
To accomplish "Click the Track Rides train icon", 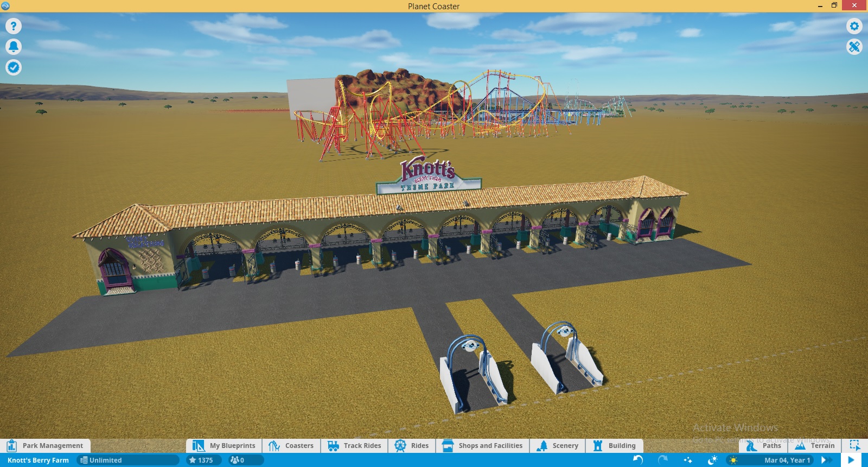I will point(333,446).
